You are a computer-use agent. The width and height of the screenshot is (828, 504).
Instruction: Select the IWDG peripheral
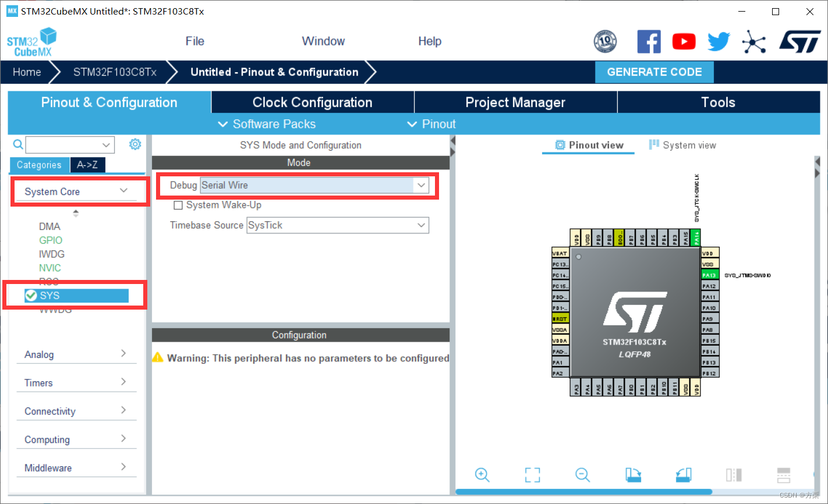coord(52,254)
